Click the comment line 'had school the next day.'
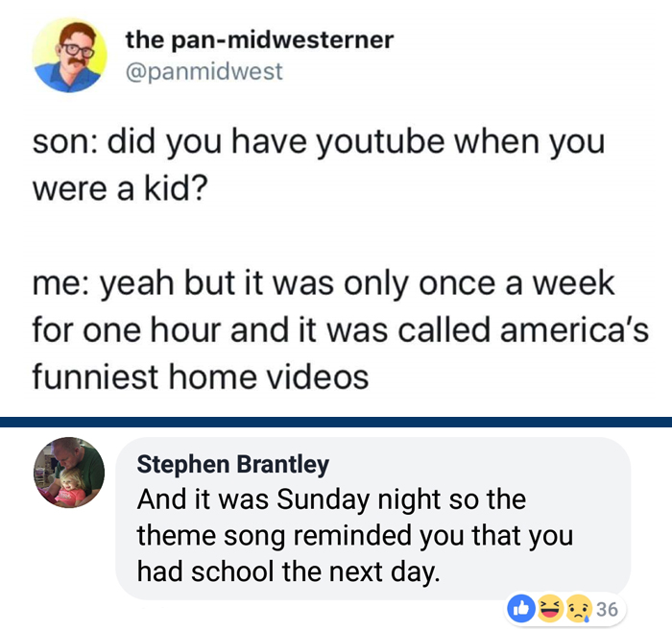Screen dimensions: 672x632 (x=288, y=572)
